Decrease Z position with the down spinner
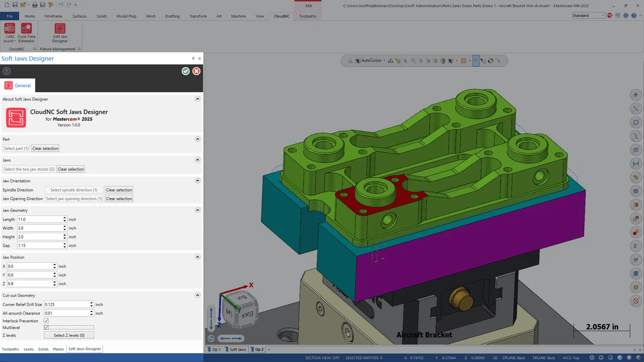The image size is (644, 362). pos(54,285)
